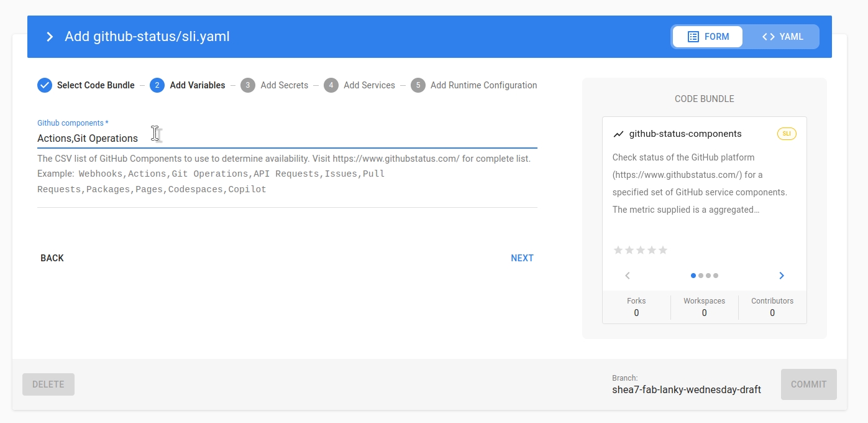
Task: Click the back arrow in the blue header
Action: pos(50,36)
